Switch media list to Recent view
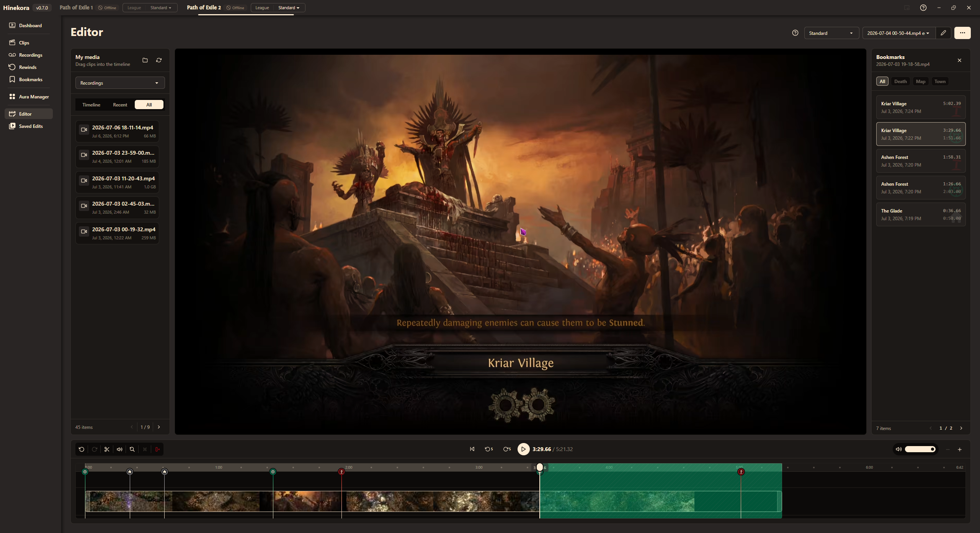The width and height of the screenshot is (980, 533). pos(120,105)
